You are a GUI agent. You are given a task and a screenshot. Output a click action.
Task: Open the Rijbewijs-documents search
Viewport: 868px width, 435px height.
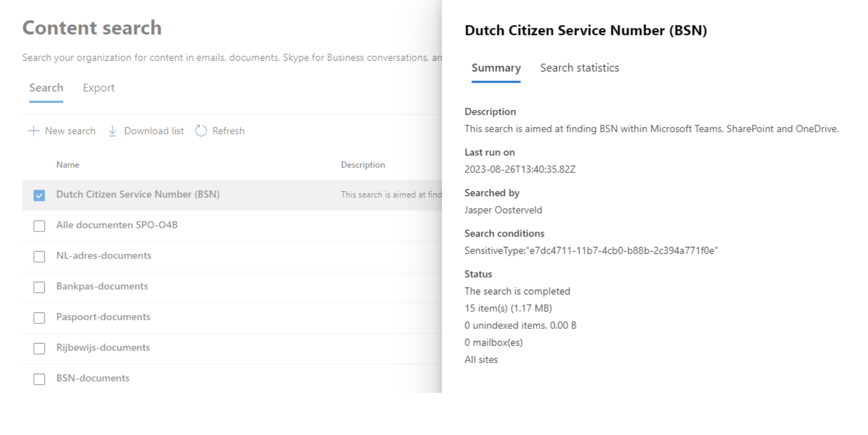pos(103,347)
